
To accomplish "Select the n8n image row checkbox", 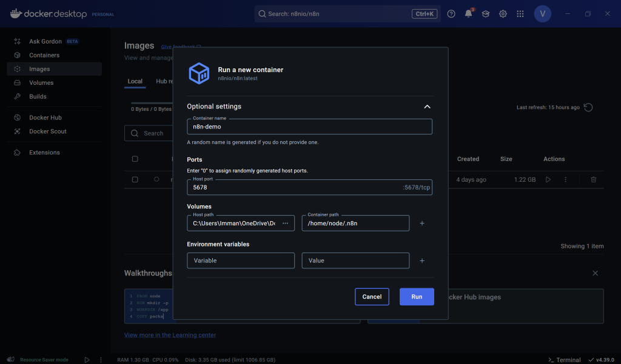I will tap(135, 180).
